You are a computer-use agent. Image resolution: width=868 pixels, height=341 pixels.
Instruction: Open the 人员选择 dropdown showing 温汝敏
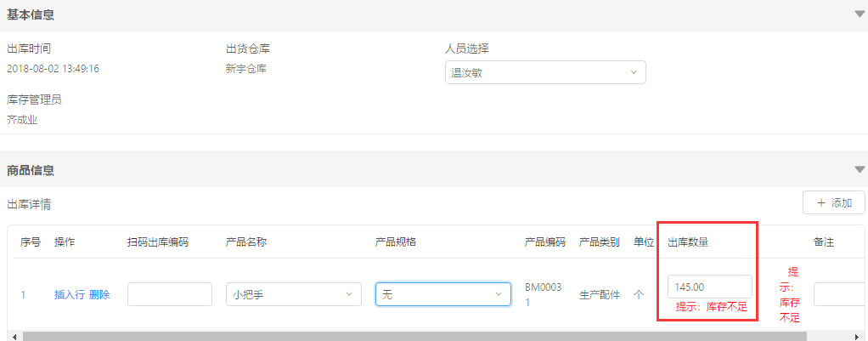tap(545, 72)
